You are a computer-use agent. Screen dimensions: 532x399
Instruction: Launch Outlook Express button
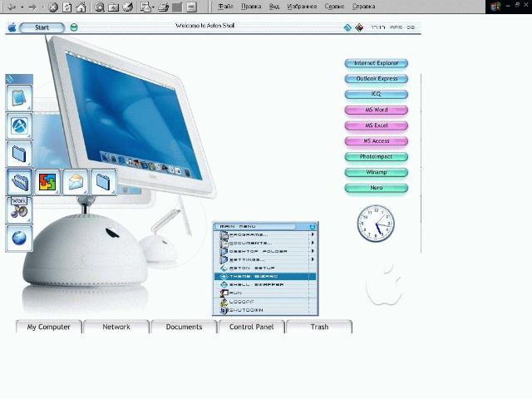(377, 79)
